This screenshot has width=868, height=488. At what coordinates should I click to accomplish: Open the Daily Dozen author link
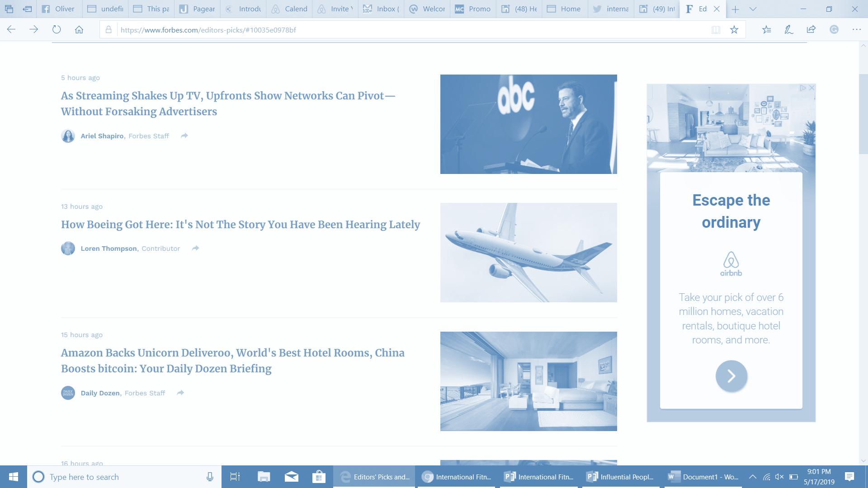point(100,393)
